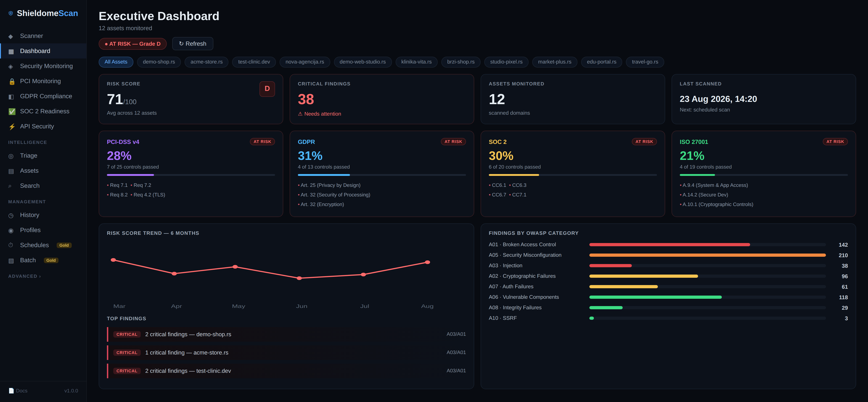
Task: Filter by demo-web-studio.rs asset
Action: point(363,62)
